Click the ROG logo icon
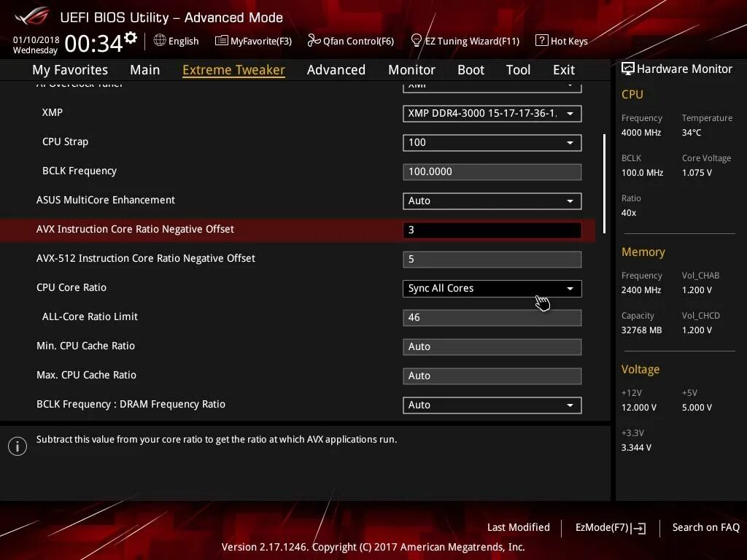This screenshot has width=747, height=560. [x=32, y=16]
